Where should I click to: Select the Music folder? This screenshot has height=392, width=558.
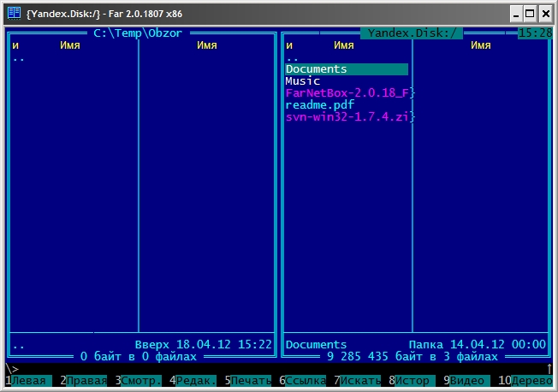coord(303,81)
